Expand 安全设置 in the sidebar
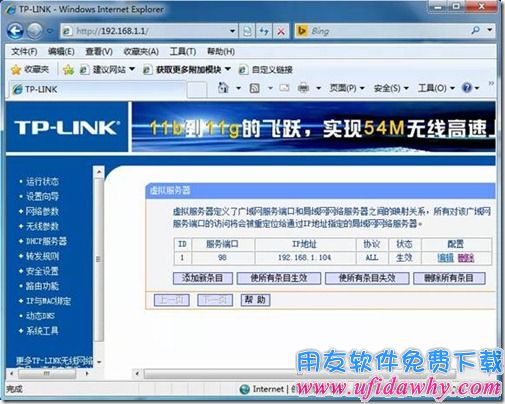Screen dimensions: 505x404 42,271
